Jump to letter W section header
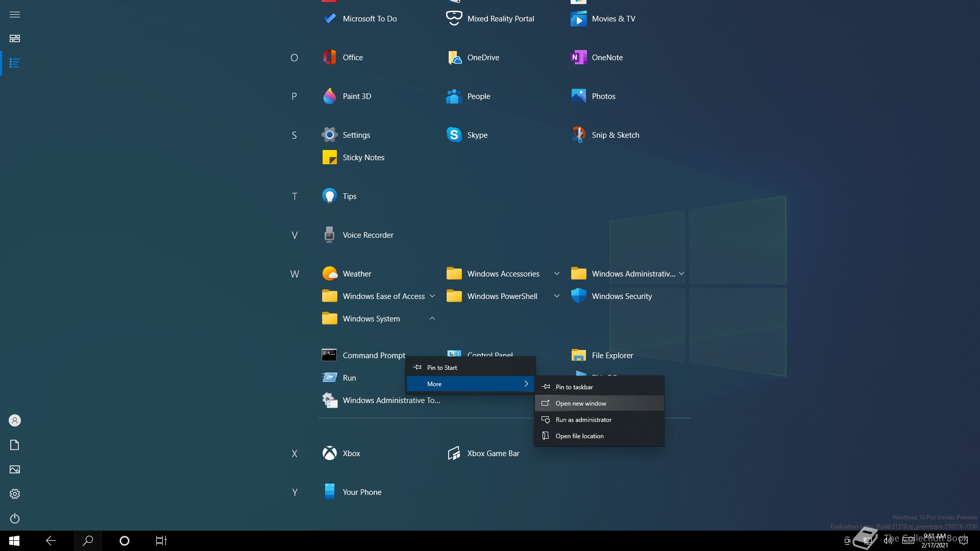This screenshot has height=551, width=980. click(x=295, y=274)
